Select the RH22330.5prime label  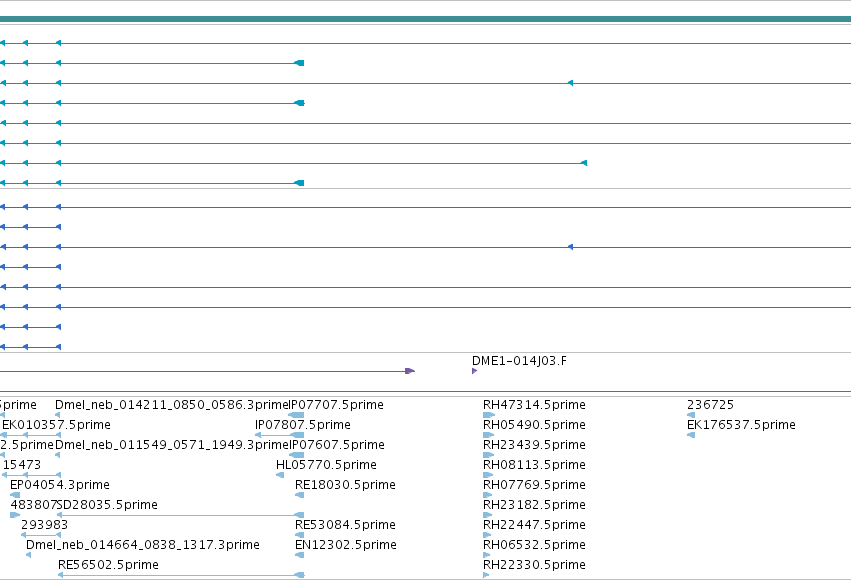point(534,565)
